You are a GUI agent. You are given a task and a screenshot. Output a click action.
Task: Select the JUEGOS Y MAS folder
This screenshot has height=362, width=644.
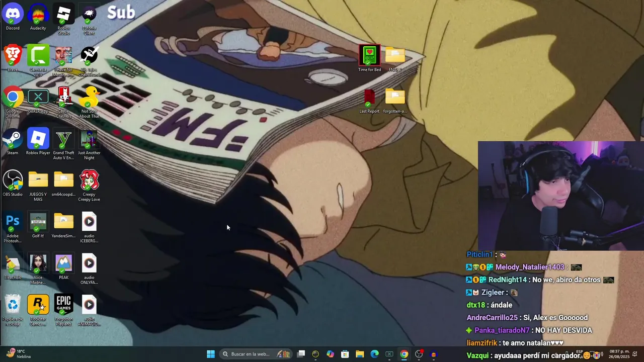point(38,186)
